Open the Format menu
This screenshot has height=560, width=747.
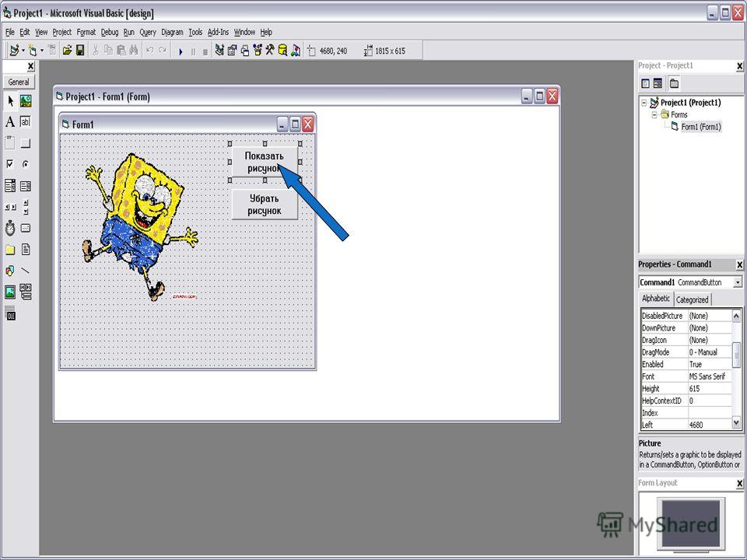tap(86, 32)
